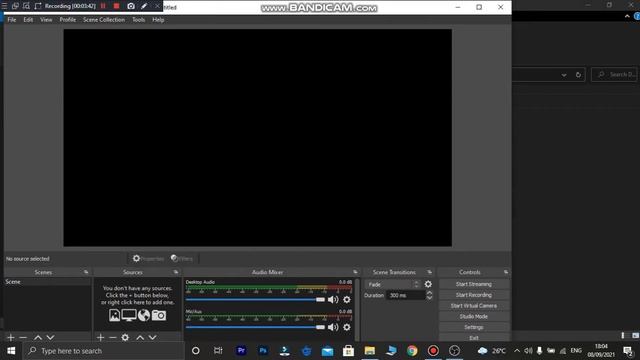Mute the Mic/Aux channel
This screenshot has width=640, height=360.
[333, 327]
